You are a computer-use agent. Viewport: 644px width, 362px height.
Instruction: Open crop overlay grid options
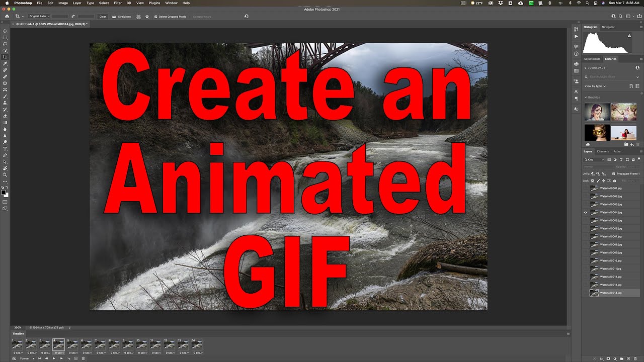tap(138, 16)
